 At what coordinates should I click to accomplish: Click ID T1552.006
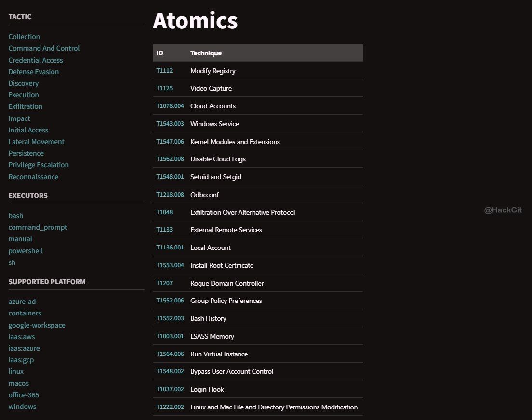tap(170, 300)
